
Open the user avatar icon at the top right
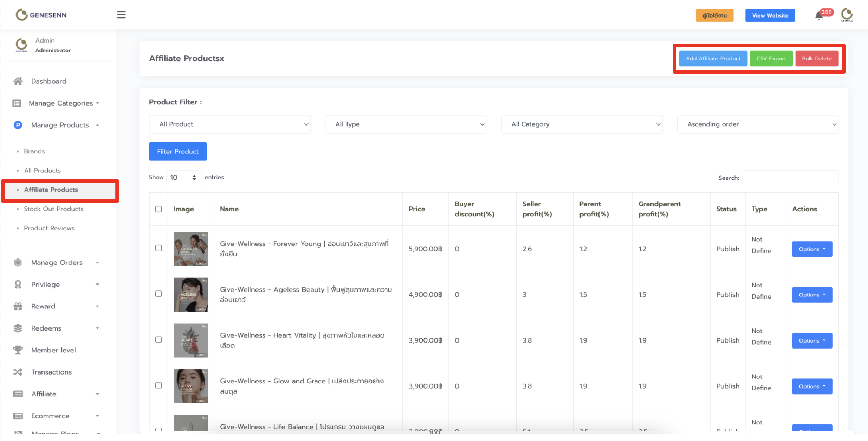point(847,15)
